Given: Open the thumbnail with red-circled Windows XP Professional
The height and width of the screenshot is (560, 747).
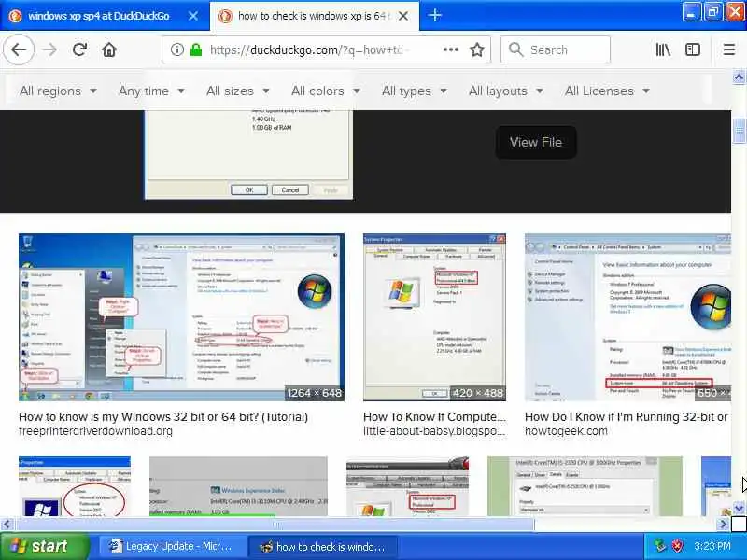Looking at the screenshot, I should coord(75,486).
